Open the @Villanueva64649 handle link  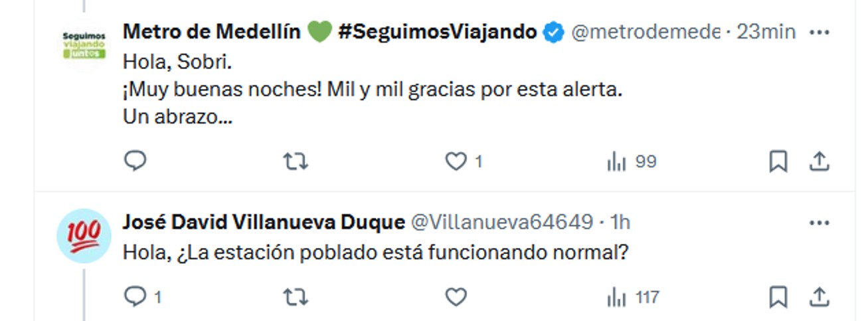[x=502, y=223]
